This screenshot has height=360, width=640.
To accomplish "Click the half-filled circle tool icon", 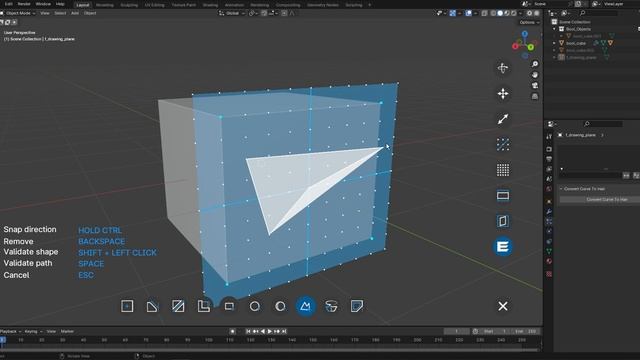I will 280,306.
